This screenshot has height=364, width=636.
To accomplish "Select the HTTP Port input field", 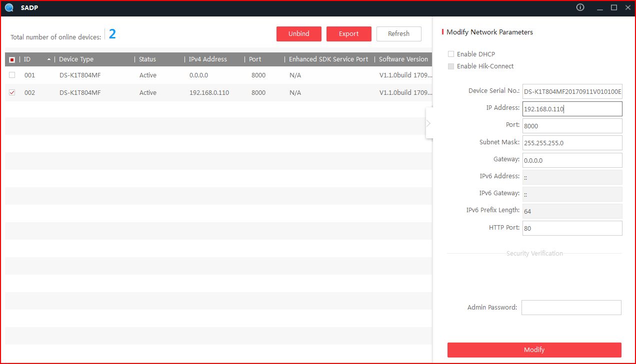I will 572,228.
